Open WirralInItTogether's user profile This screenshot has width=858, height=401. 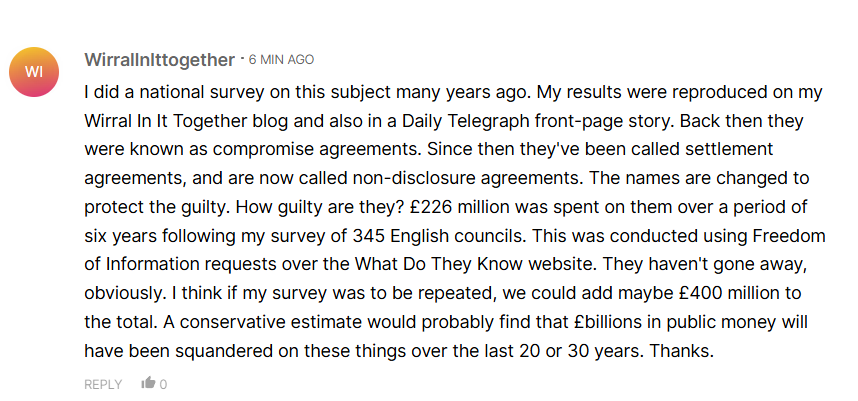[x=160, y=59]
